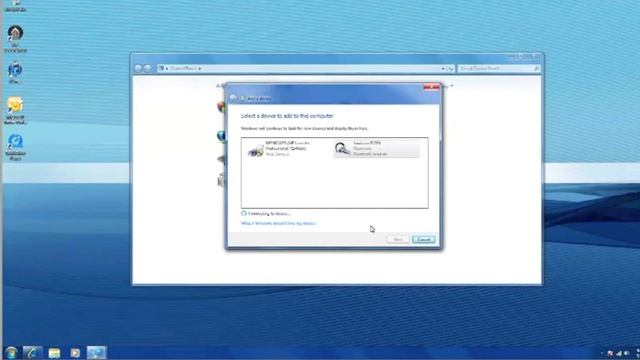This screenshot has height=360, width=640.
Task: Click the refresh button beside the address bar
Action: (x=450, y=69)
